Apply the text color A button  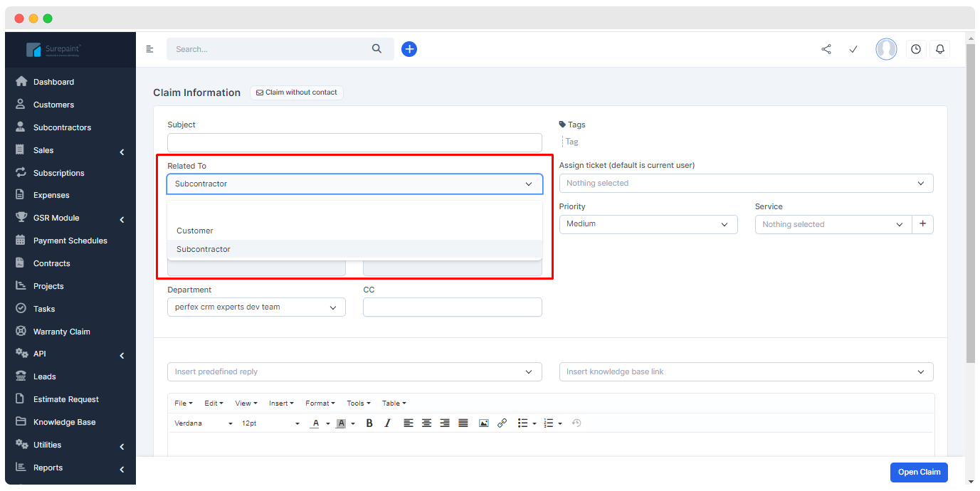pos(315,423)
